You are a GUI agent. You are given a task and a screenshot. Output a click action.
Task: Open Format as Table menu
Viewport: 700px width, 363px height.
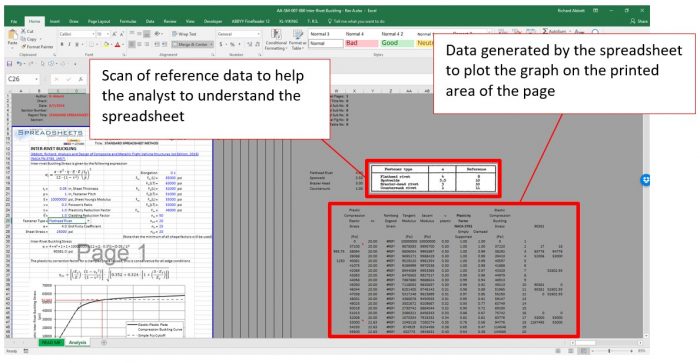tap(297, 39)
